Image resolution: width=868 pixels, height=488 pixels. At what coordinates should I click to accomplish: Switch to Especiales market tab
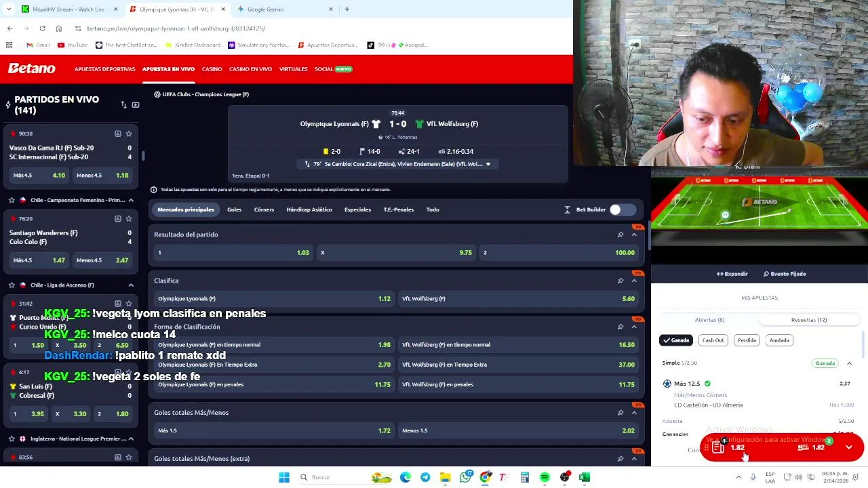click(x=357, y=209)
